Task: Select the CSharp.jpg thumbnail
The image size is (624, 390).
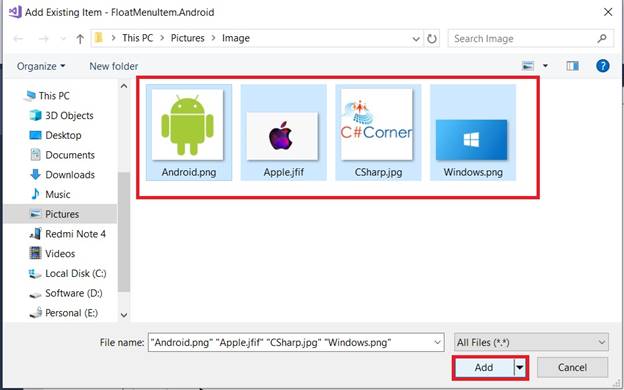Action: coord(377,125)
